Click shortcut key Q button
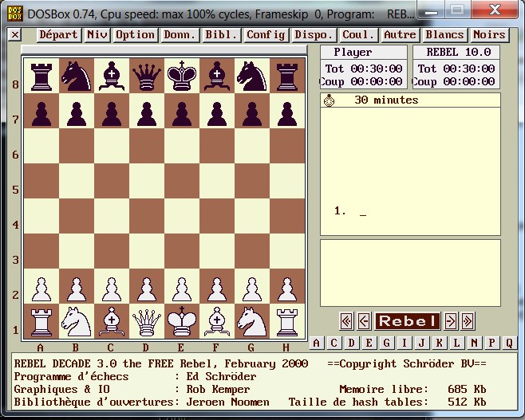This screenshot has width=525, height=420. coord(509,343)
